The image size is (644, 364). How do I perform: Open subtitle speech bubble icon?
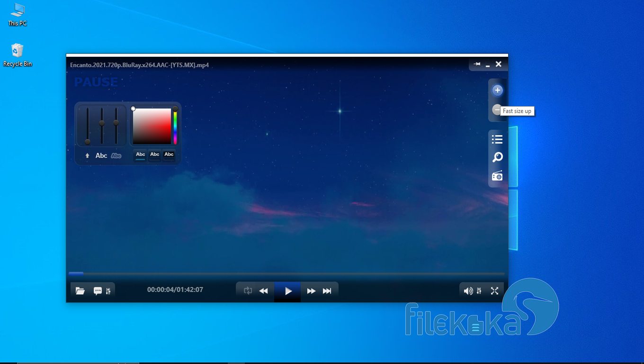[x=98, y=291]
